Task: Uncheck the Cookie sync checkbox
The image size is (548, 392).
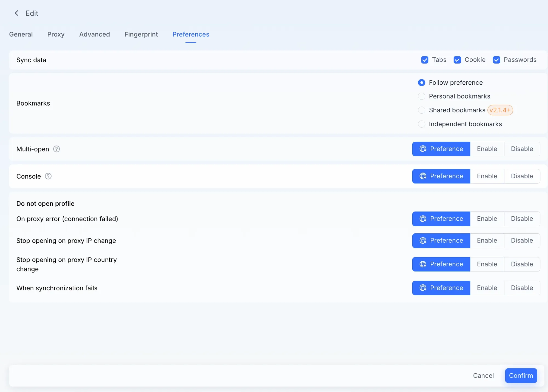Action: point(457,60)
